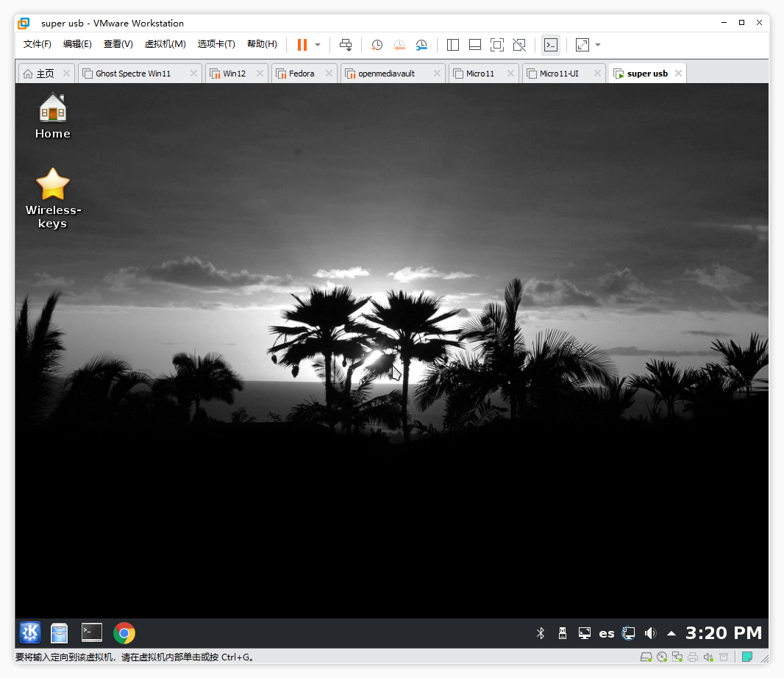Toggle the VMware console view button
The width and height of the screenshot is (784, 678).
pos(550,45)
